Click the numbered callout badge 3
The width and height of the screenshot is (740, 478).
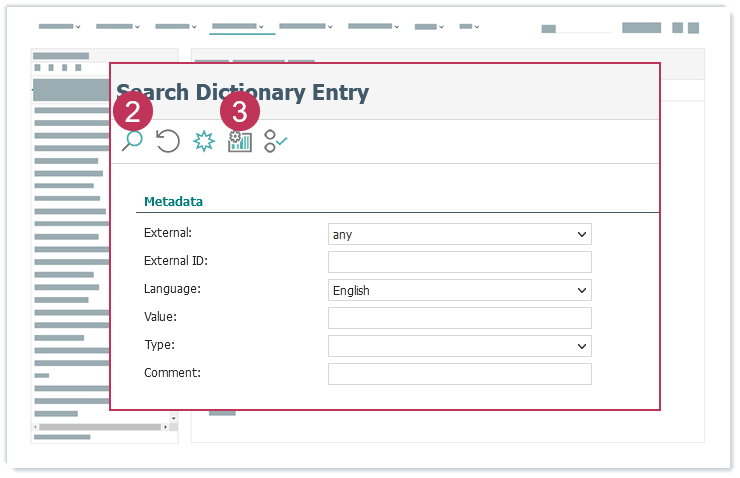(239, 111)
